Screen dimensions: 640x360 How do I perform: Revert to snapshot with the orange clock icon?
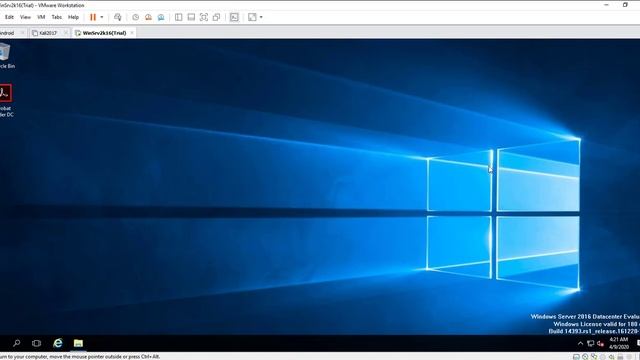(x=148, y=17)
